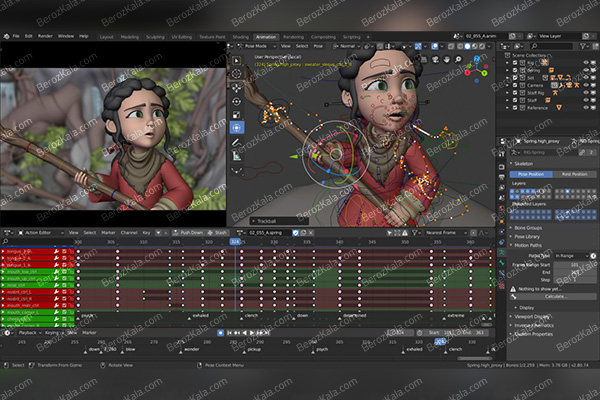Screen dimensions: 600x400
Task: Open the Pose menu in viewport header
Action: [318, 46]
